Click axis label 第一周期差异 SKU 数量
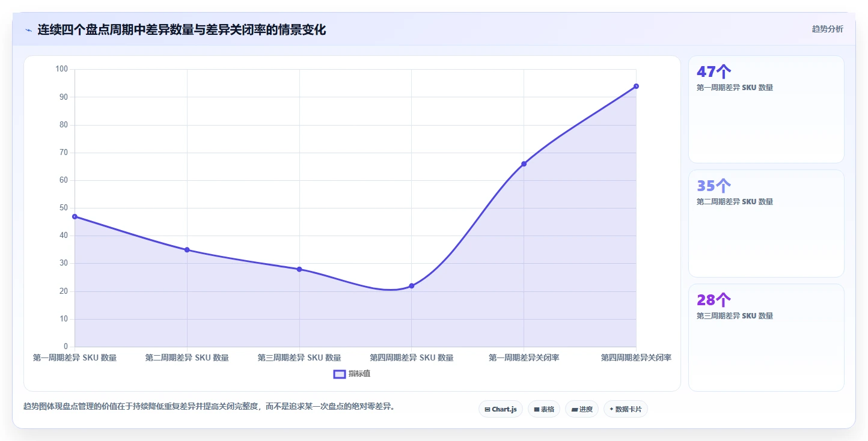 pos(75,358)
